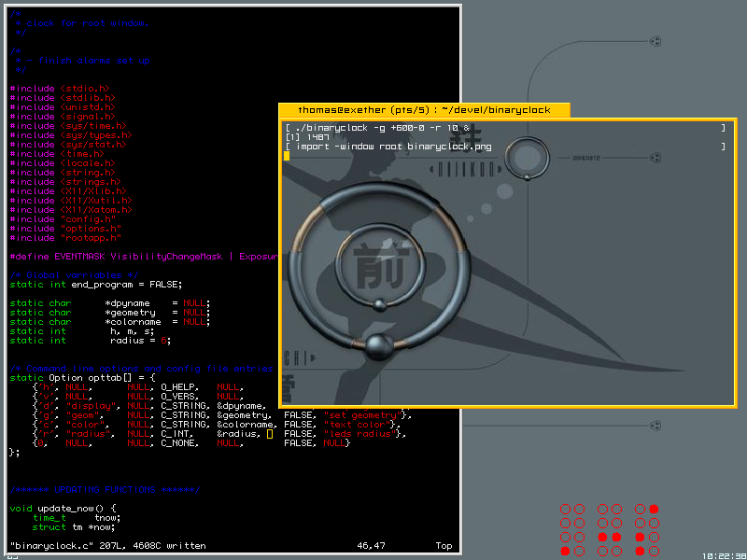Click the '#include <stdio.h>' line in the vim window
Screen dimensions: 747x560
coord(60,88)
